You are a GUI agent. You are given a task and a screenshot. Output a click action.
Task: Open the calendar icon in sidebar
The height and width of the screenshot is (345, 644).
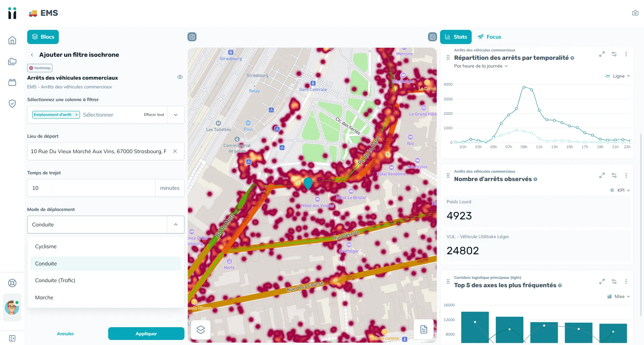(x=12, y=82)
